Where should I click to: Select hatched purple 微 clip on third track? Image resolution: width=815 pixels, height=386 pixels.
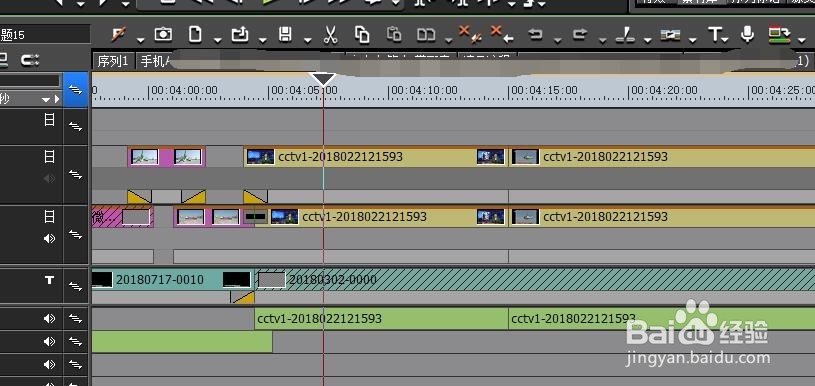pyautogui.click(x=123, y=216)
